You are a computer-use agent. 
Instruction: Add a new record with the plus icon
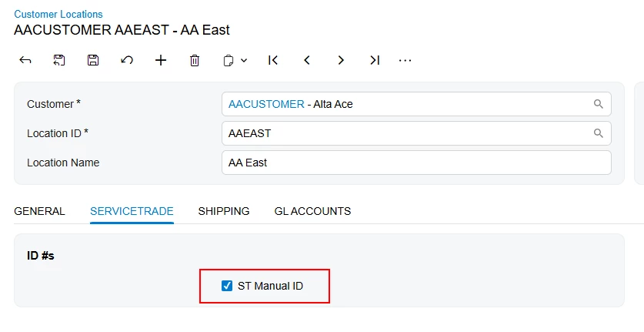[x=161, y=60]
